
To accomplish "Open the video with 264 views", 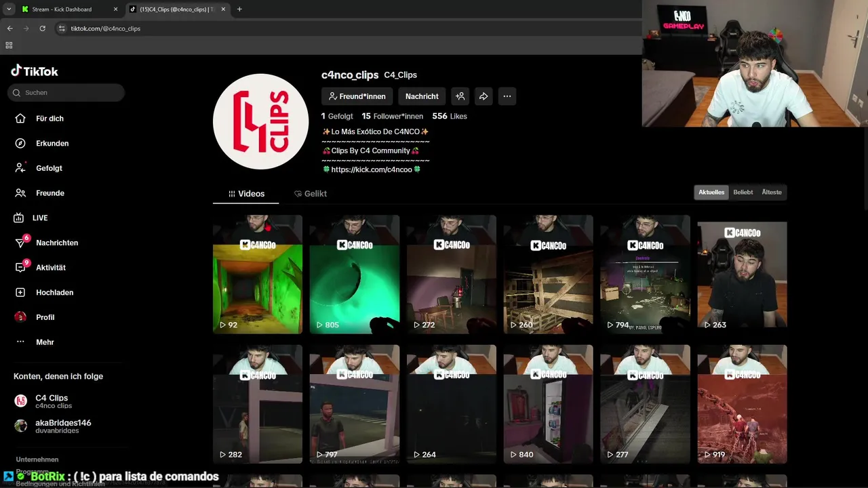I will pyautogui.click(x=452, y=404).
